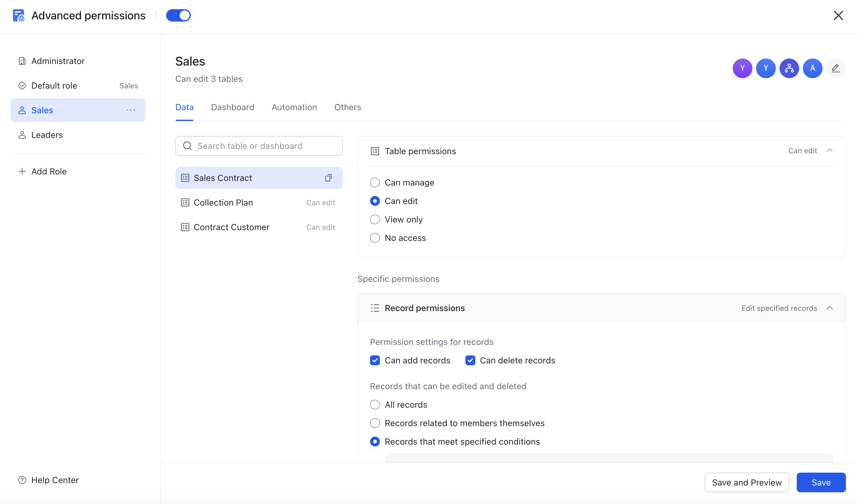
Task: Click the Administrator role icon
Action: pyautogui.click(x=22, y=61)
